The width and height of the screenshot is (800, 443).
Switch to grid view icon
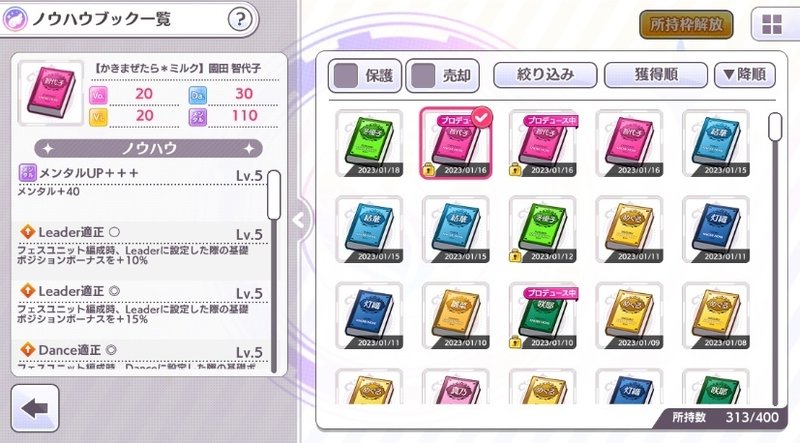772,24
